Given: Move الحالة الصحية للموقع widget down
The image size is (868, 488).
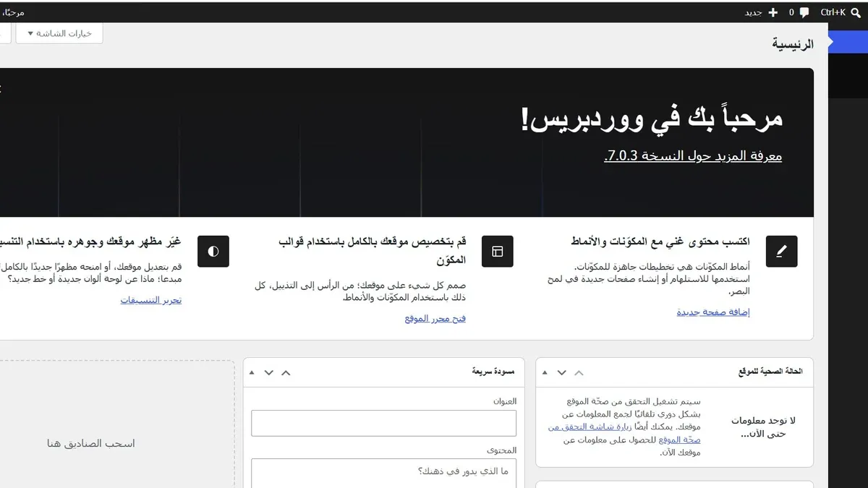Looking at the screenshot, I should click(x=561, y=372).
